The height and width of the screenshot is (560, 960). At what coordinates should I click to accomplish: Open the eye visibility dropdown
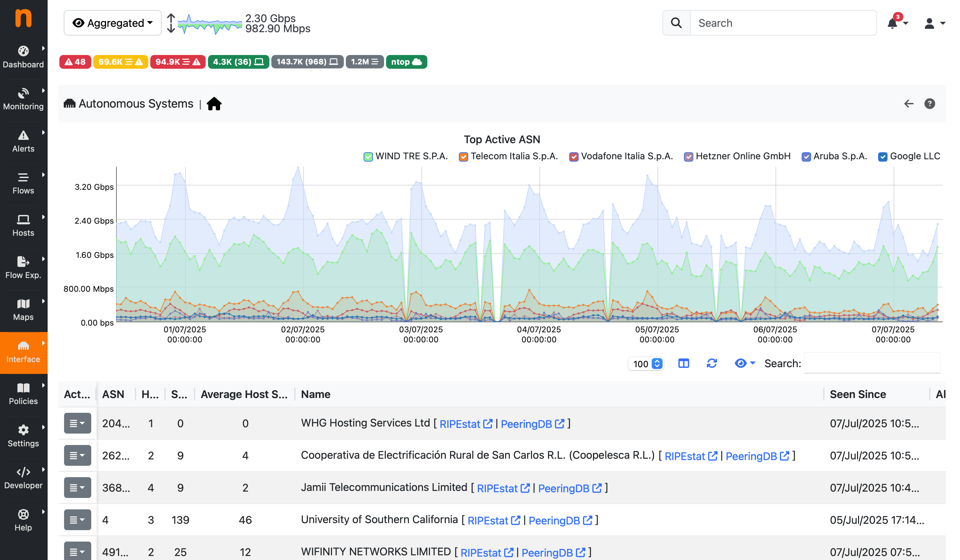[x=744, y=363]
